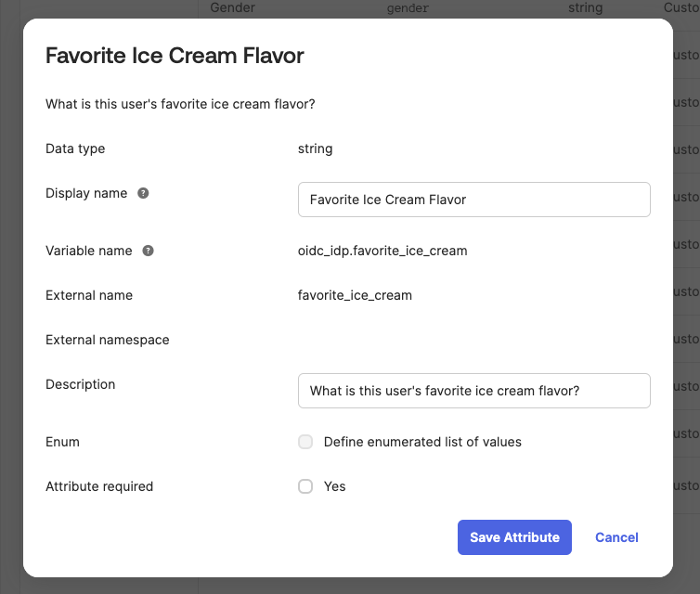Viewport: 700px width, 594px height.
Task: Click the Save Attribute button
Action: (x=514, y=537)
